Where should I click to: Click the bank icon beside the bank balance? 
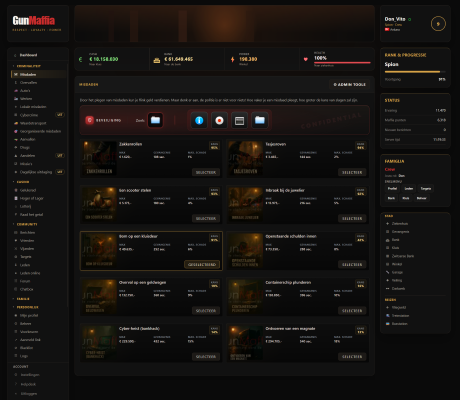pos(156,60)
